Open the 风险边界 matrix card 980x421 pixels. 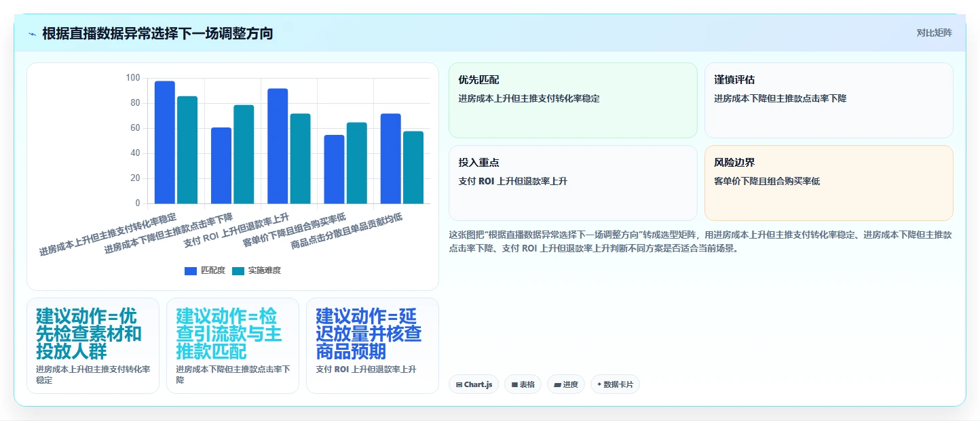click(x=829, y=183)
